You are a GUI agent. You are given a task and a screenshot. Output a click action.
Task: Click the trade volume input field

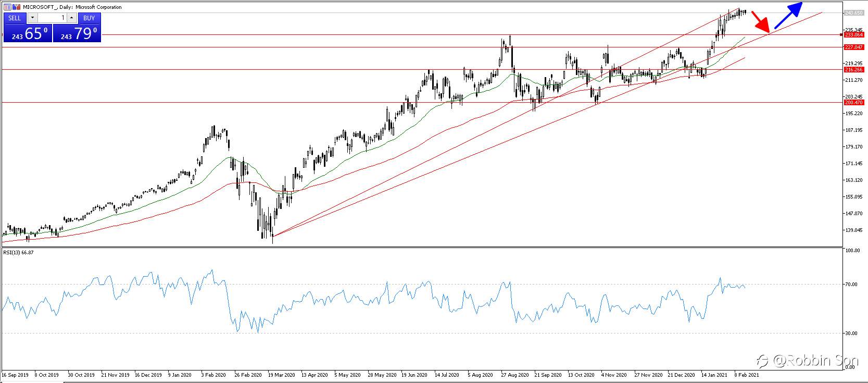pos(52,18)
